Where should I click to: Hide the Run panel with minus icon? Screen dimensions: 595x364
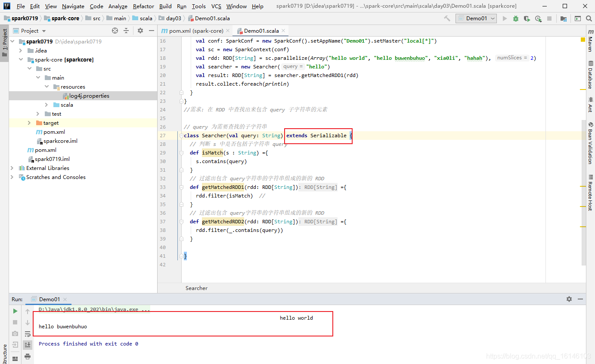580,299
